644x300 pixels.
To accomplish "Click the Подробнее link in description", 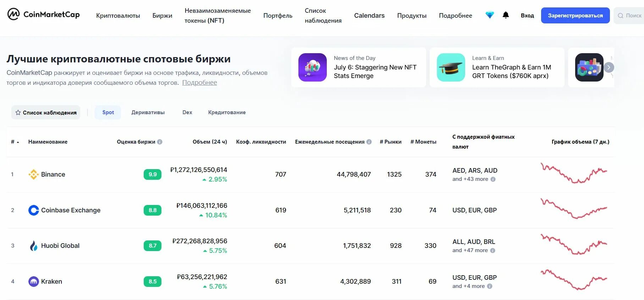I will (199, 83).
